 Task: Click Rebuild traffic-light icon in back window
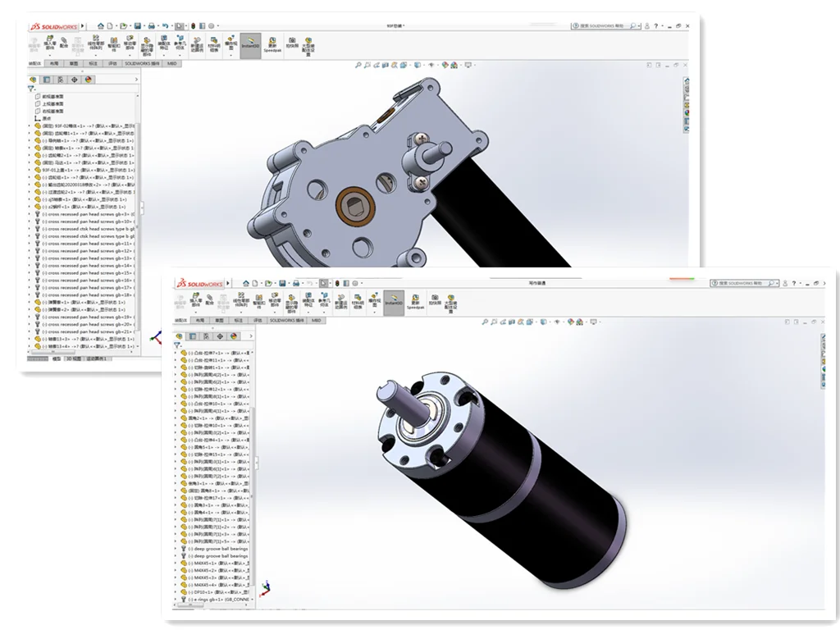click(194, 25)
